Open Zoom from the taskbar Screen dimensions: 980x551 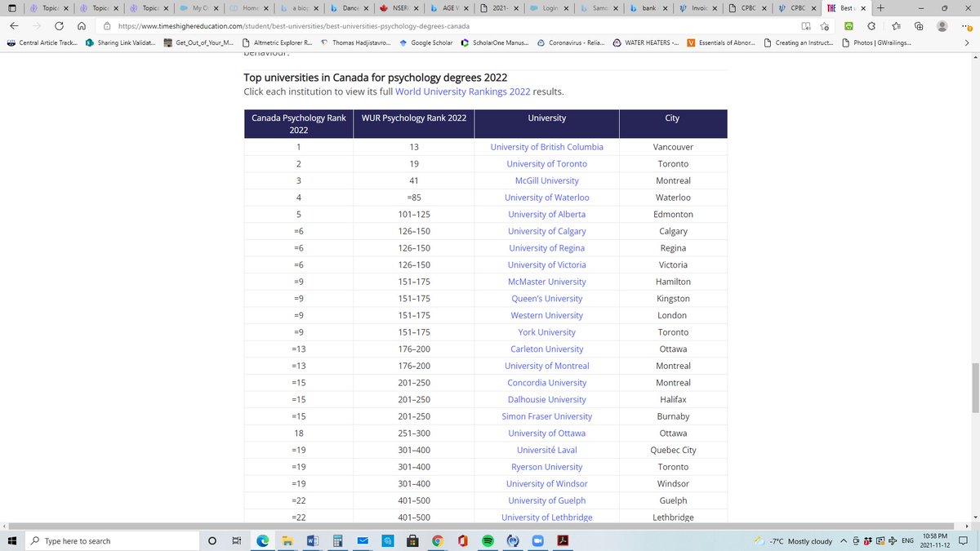(x=537, y=540)
